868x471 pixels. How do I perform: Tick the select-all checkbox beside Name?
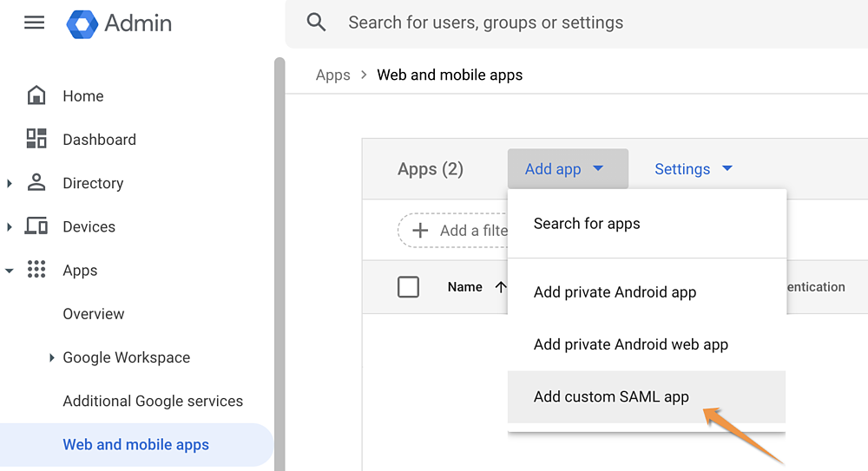point(409,287)
